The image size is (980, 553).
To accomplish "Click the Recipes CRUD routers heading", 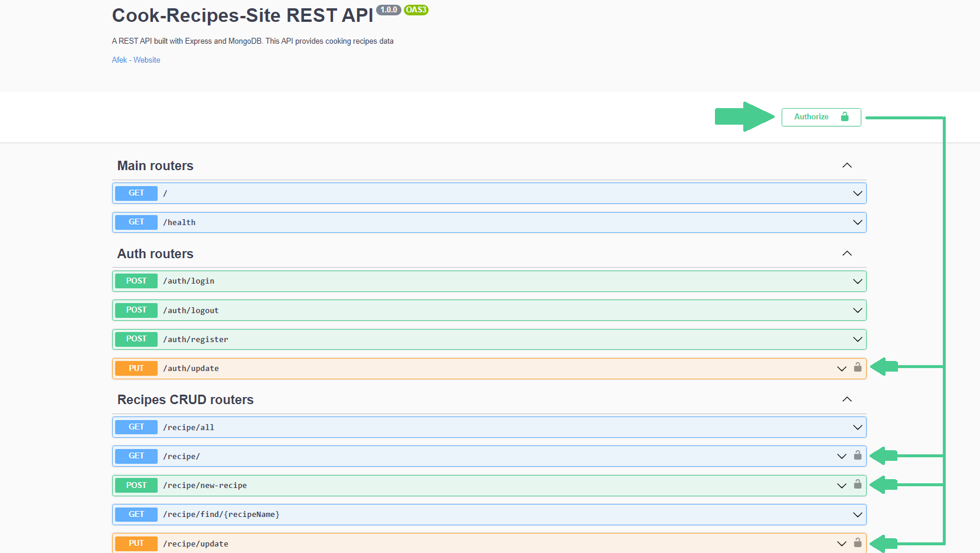I will (185, 400).
